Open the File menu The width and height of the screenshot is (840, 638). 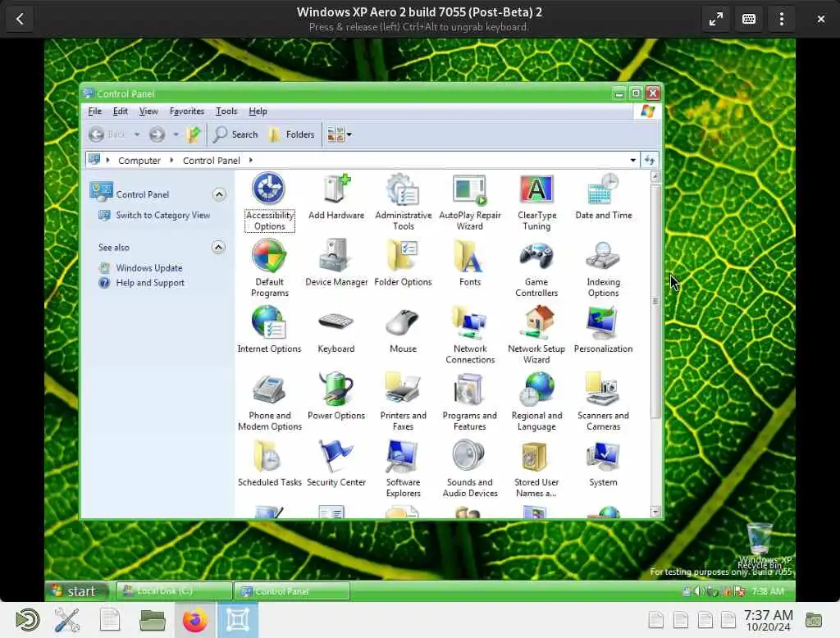pos(95,112)
